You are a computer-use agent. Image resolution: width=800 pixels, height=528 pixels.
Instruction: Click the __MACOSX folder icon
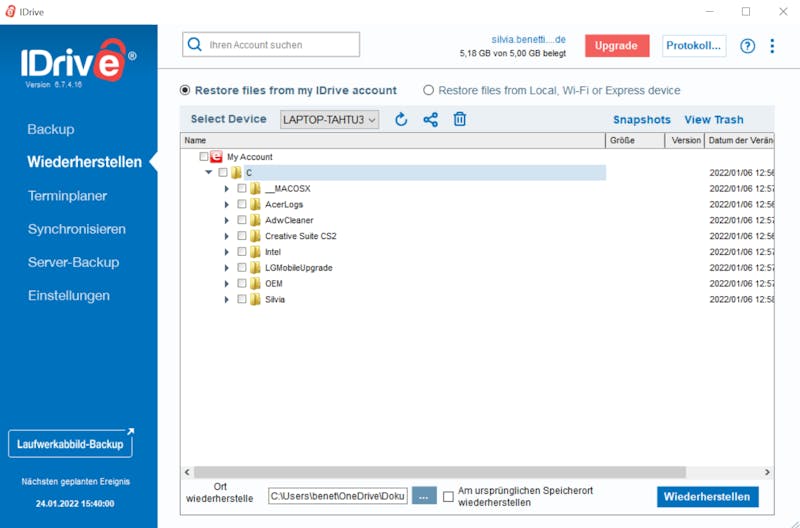(255, 188)
